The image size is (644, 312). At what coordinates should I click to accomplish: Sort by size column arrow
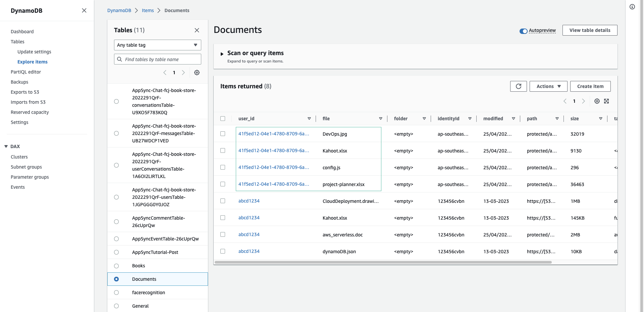601,119
